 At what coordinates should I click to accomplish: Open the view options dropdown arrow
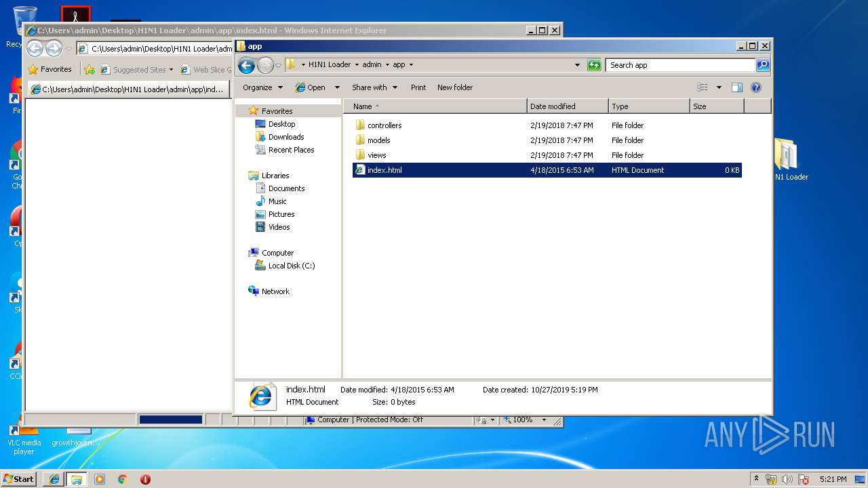(x=719, y=87)
